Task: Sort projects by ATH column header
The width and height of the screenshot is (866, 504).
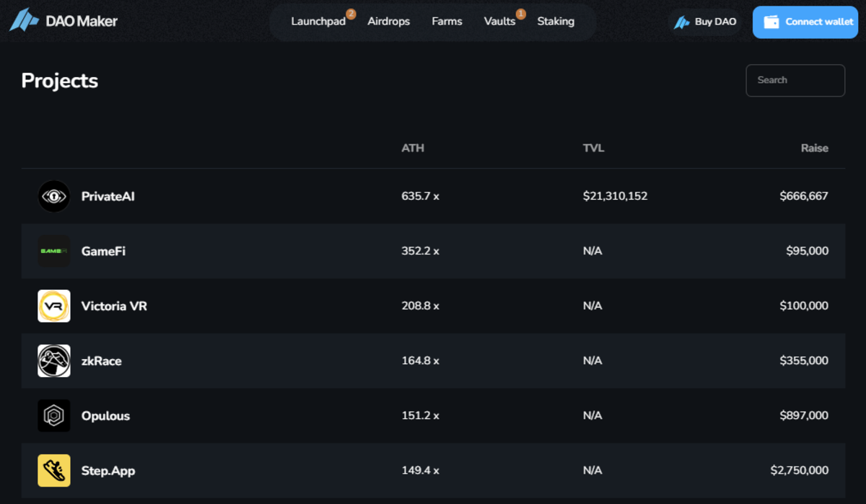Action: (x=413, y=148)
